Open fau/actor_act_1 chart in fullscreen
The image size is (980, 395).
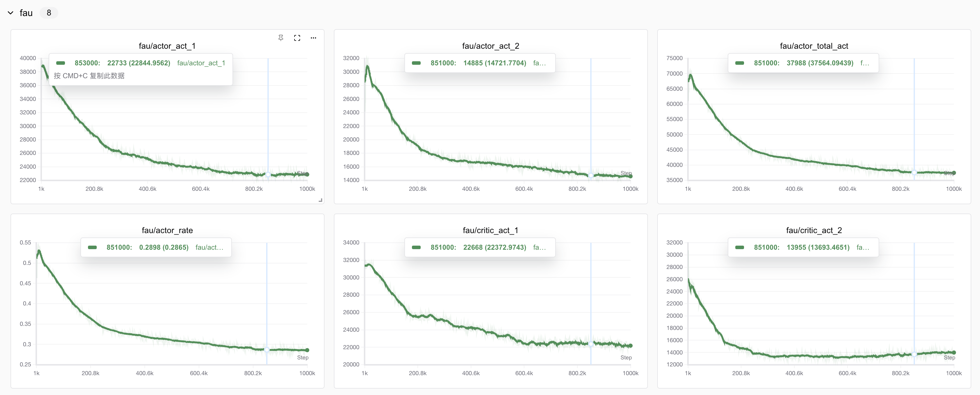[297, 38]
